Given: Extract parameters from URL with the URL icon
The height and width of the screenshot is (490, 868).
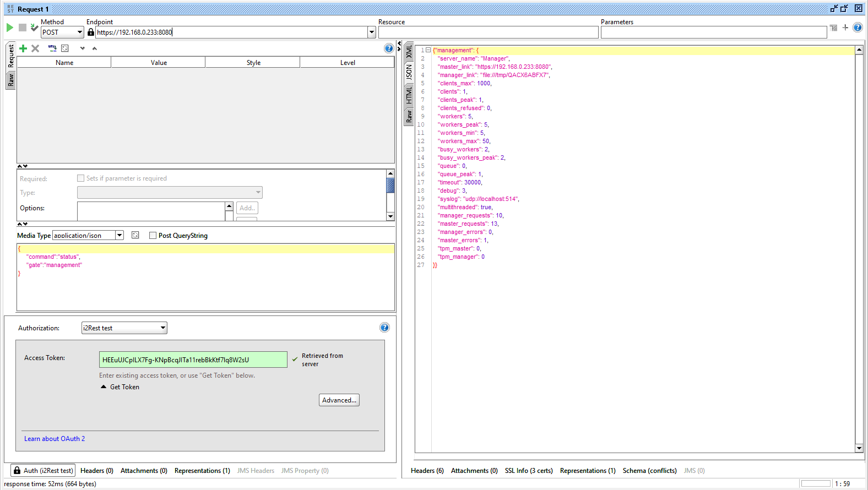Looking at the screenshot, I should tap(52, 48).
